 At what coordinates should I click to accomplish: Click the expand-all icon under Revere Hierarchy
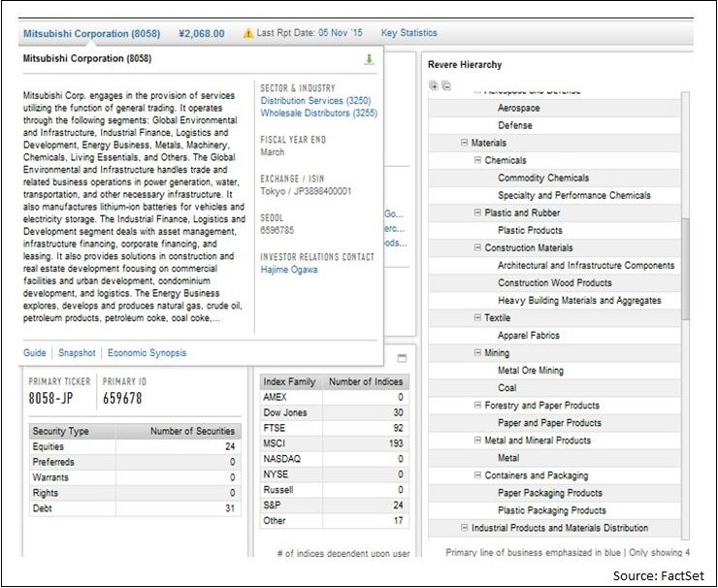pos(433,85)
